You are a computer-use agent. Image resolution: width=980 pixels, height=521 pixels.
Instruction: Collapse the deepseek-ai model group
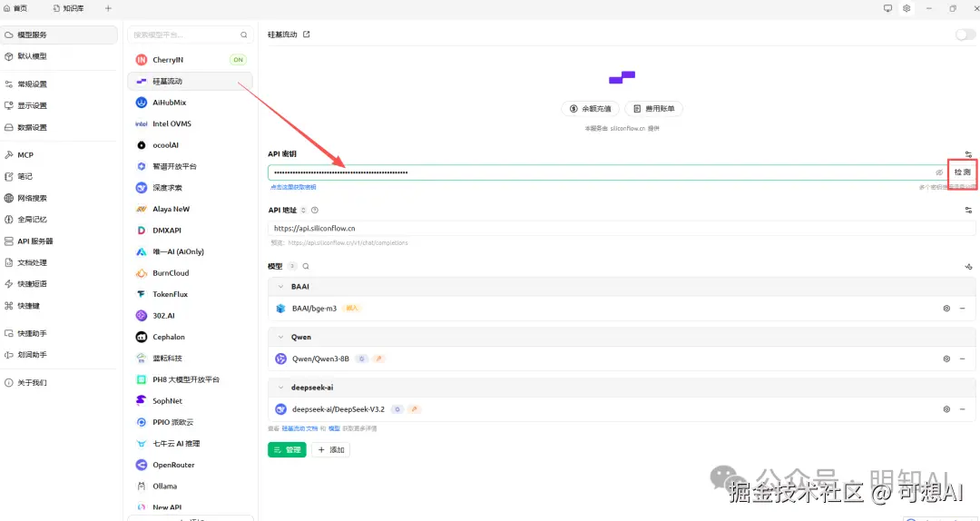[280, 388]
